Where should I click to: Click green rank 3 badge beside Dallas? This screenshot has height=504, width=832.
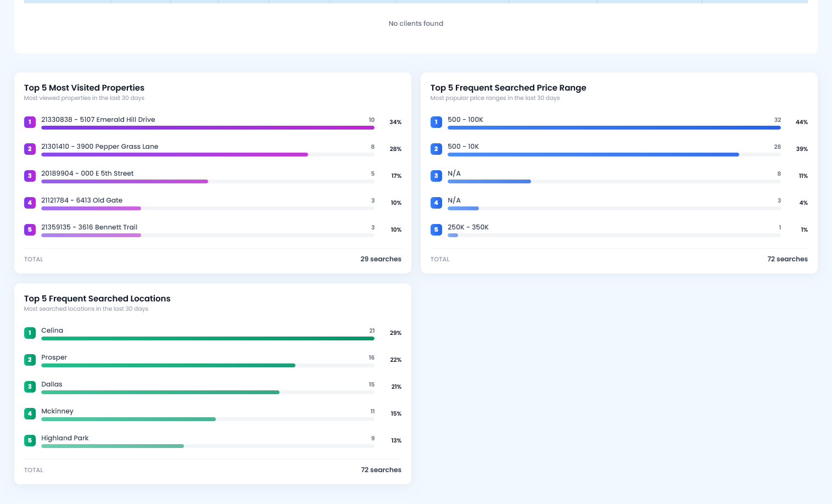[x=30, y=387]
